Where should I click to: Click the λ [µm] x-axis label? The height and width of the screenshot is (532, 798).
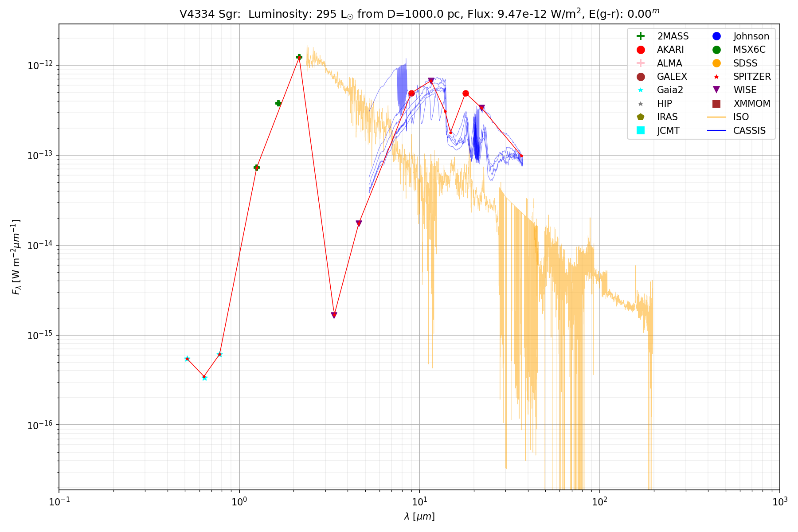click(x=419, y=516)
